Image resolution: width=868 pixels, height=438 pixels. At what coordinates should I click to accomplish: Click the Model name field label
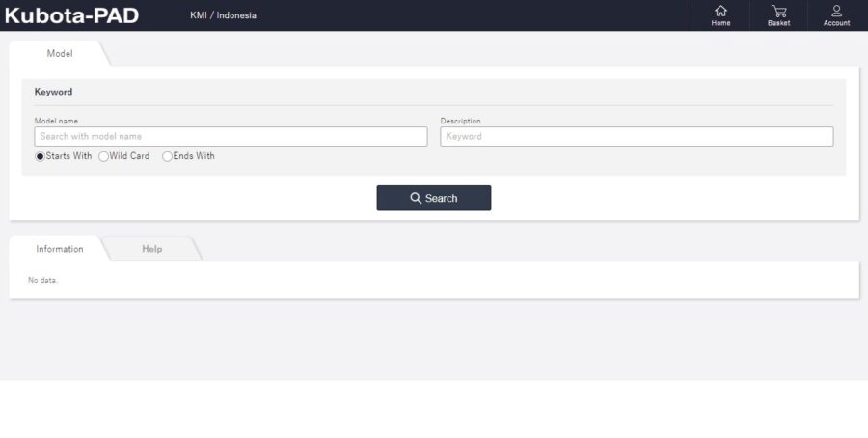(x=56, y=121)
